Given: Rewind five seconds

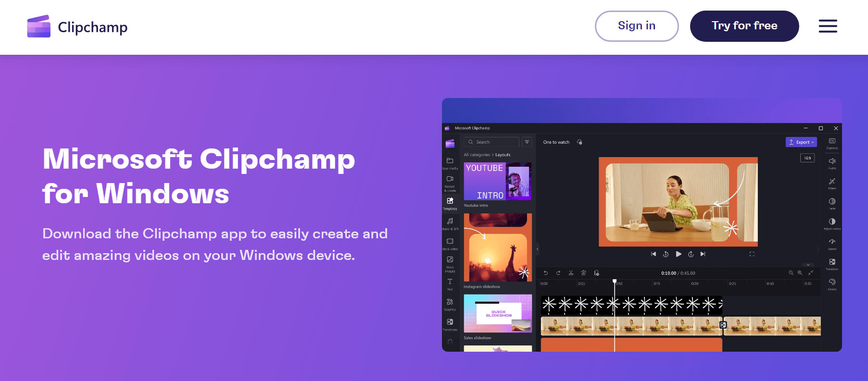Looking at the screenshot, I should click(666, 254).
